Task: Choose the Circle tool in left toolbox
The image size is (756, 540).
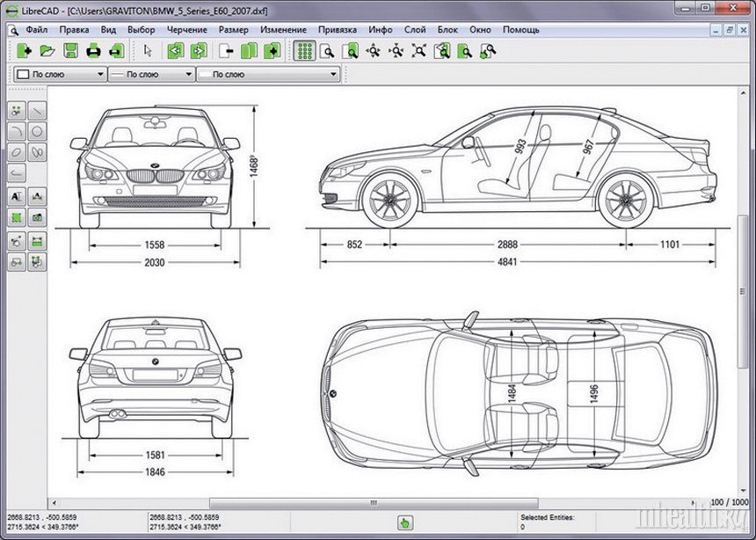Action: (38, 132)
